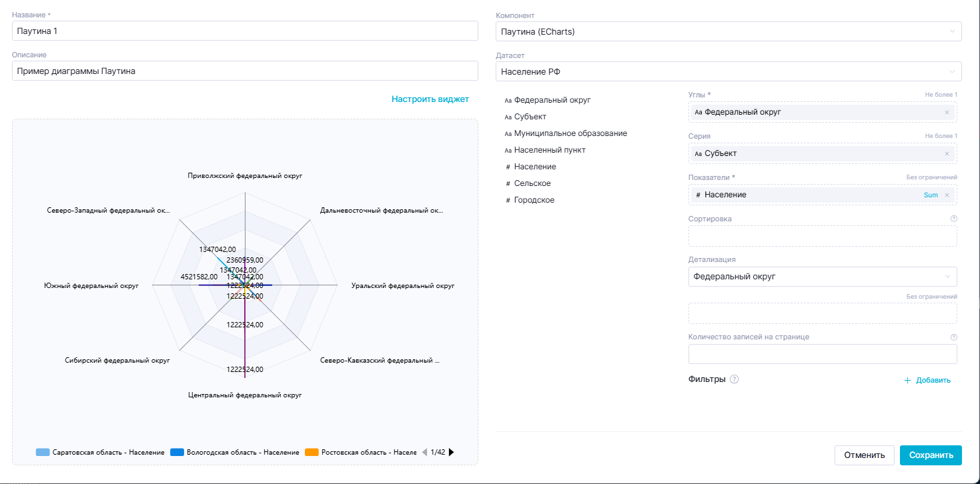Screen dimensions: 980x484
Task: Remove Субъект from Серия field
Action: coord(947,153)
